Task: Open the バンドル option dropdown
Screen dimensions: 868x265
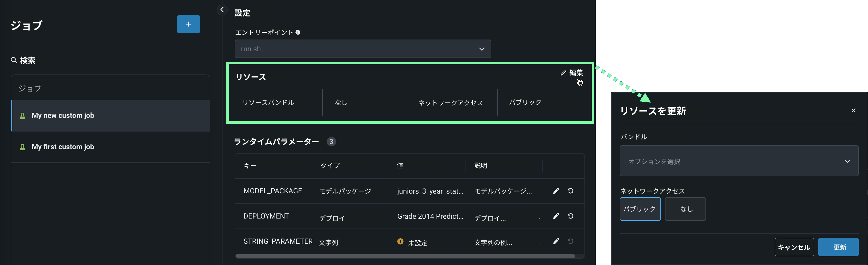Action: point(739,161)
